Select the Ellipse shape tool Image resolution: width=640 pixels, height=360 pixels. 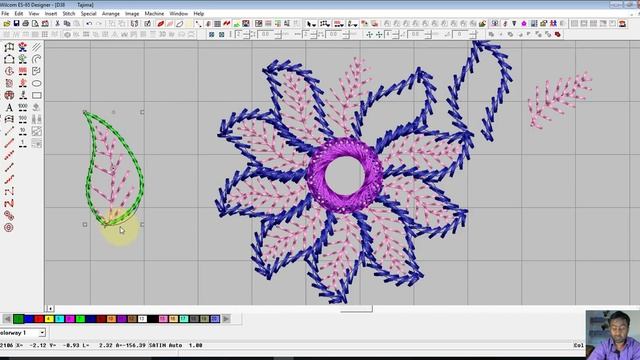37,83
